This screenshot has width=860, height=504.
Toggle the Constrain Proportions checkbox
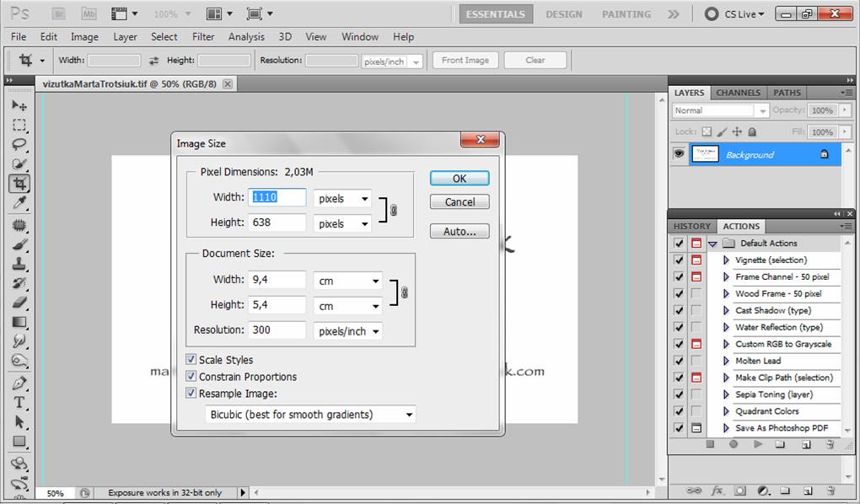[191, 376]
